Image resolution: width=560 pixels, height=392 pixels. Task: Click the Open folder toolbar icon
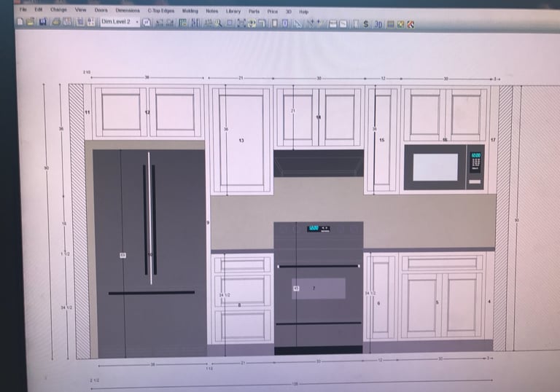pyautogui.click(x=31, y=22)
